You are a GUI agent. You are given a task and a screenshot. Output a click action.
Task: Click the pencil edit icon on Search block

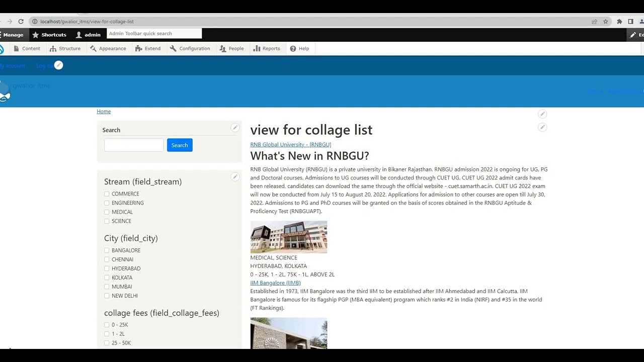coord(235,128)
